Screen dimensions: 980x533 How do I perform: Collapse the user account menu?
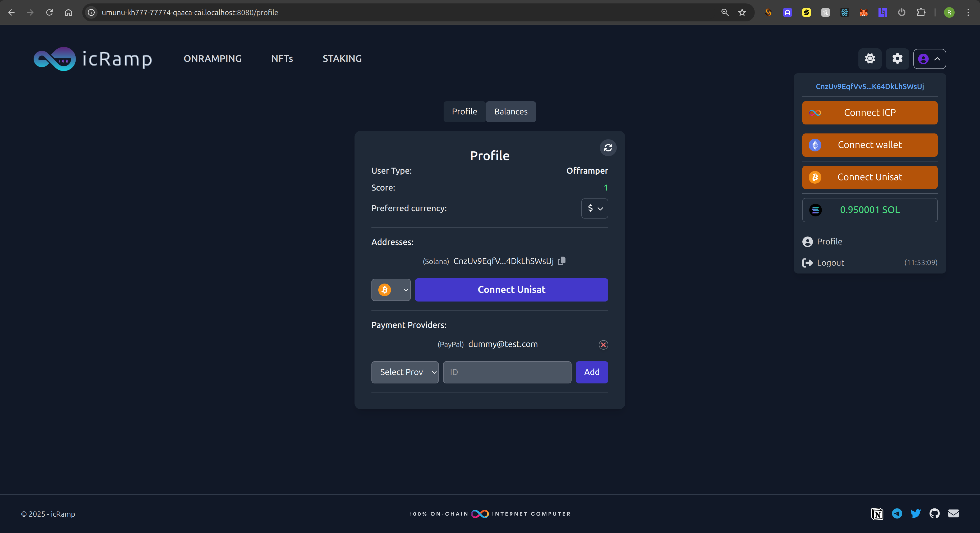[x=930, y=59]
